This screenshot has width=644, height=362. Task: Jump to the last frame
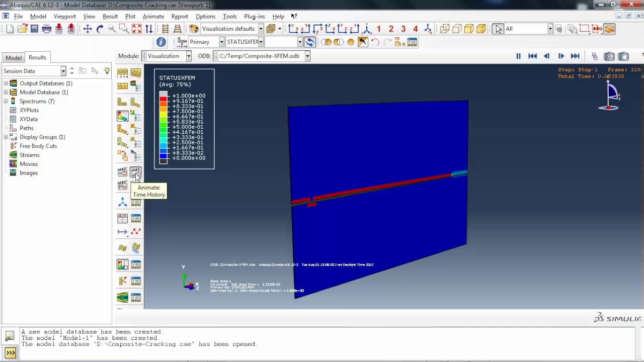coord(575,56)
